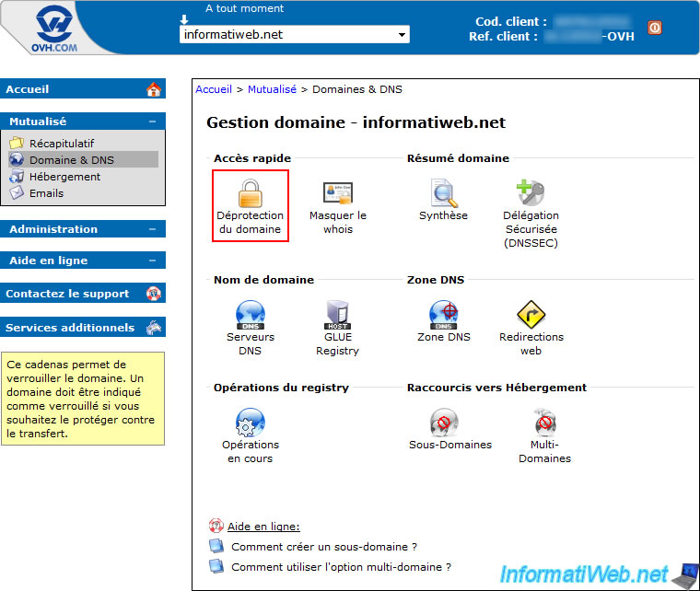Screen dimensions: 700x591
Task: Click the house icon on Accueil bar
Action: pyautogui.click(x=154, y=89)
